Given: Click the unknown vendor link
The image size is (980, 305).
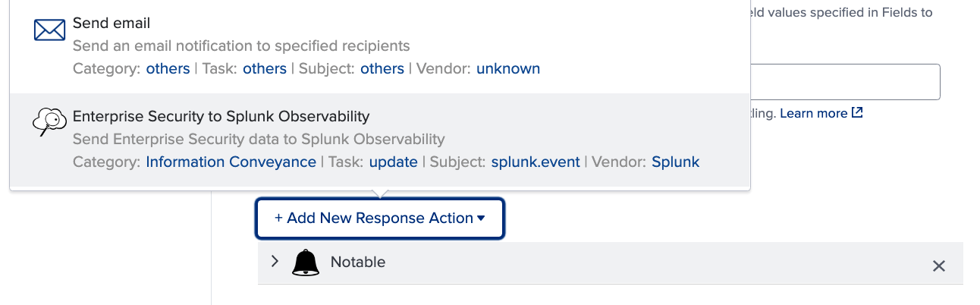Looking at the screenshot, I should pyautogui.click(x=508, y=68).
